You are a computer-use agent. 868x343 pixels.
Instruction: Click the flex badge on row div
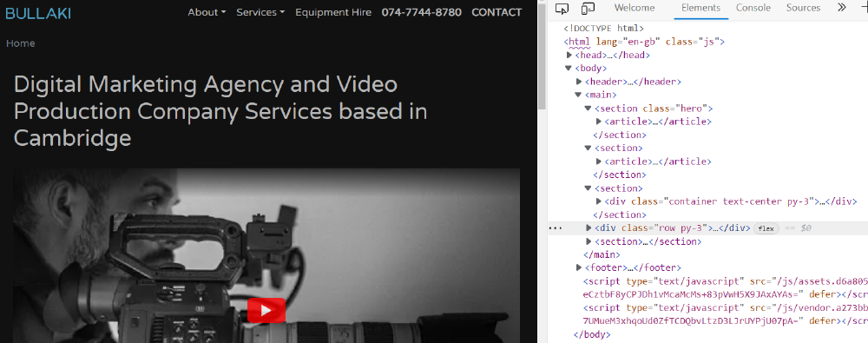(766, 228)
